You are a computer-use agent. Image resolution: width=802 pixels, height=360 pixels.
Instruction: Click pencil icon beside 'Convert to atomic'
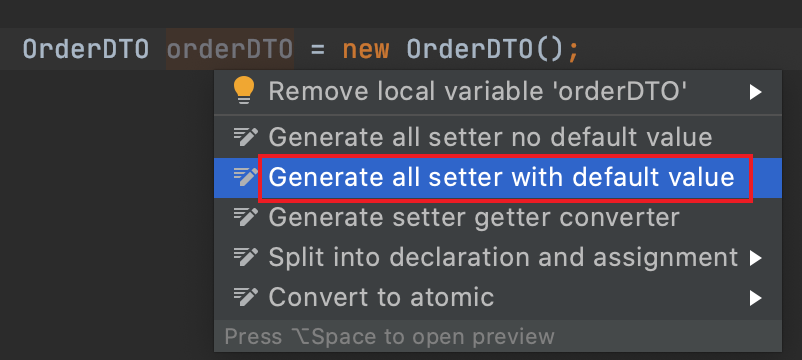click(245, 297)
